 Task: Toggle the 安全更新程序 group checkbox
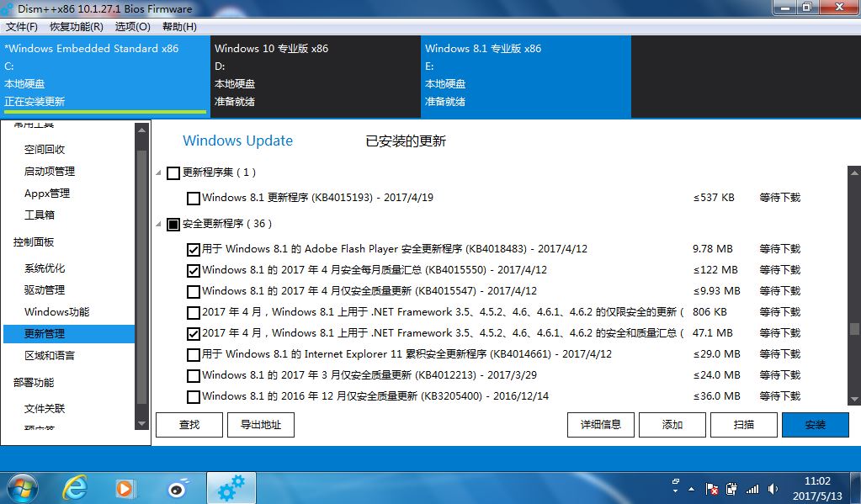(173, 224)
